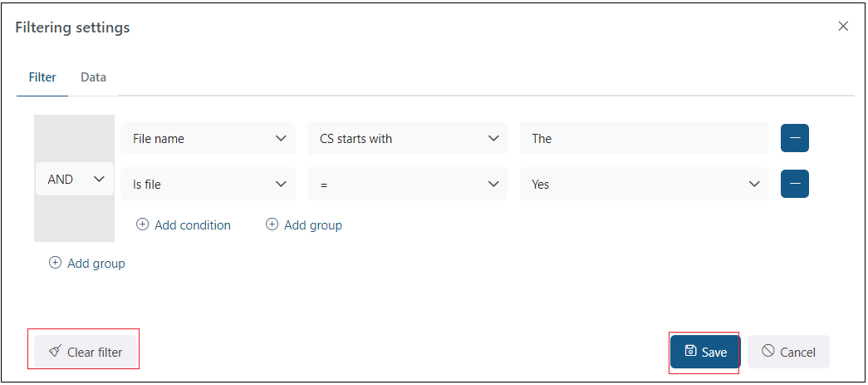Click the plus icon for Add condition
The image size is (868, 385).
pos(142,225)
